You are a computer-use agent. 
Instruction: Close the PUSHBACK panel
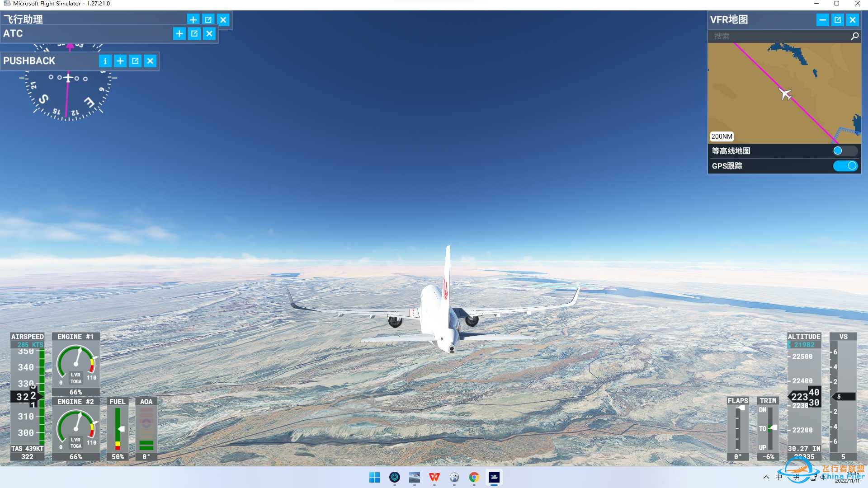pyautogui.click(x=151, y=61)
